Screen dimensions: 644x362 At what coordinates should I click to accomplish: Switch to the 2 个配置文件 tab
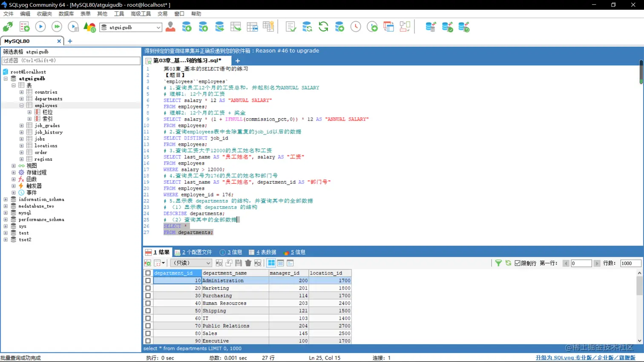[x=193, y=252]
